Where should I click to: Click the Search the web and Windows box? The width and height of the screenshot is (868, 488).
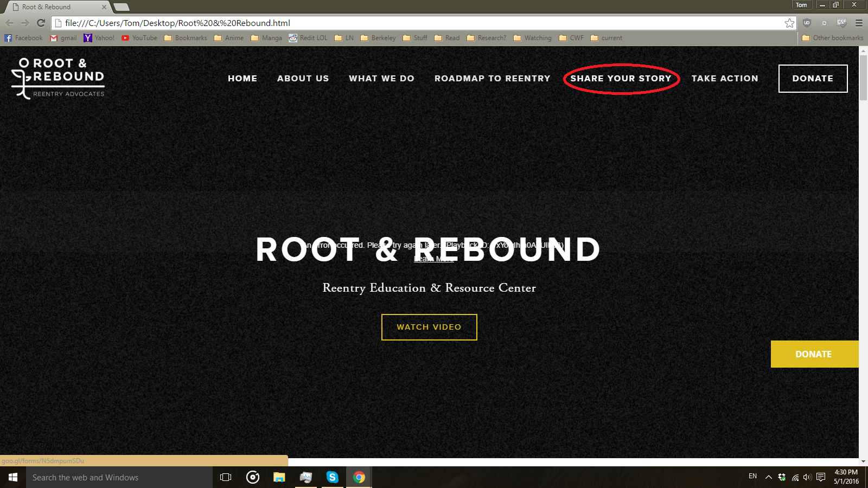point(119,477)
